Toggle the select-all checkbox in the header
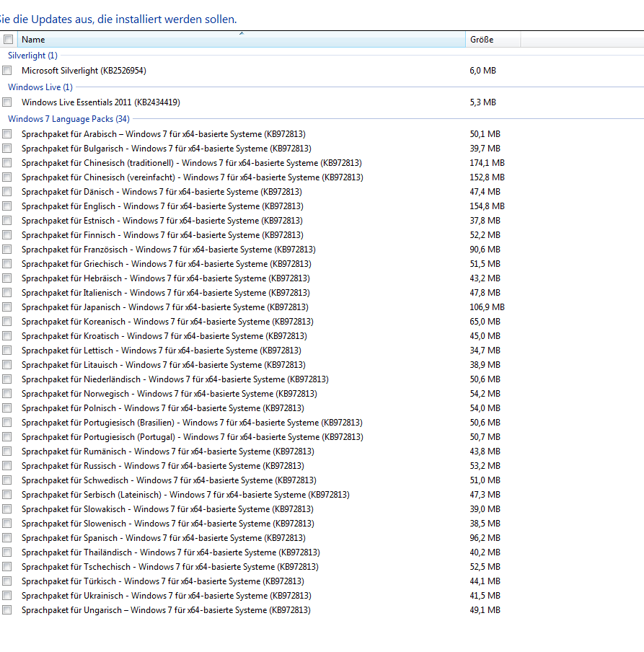The image size is (644, 652). [x=8, y=40]
